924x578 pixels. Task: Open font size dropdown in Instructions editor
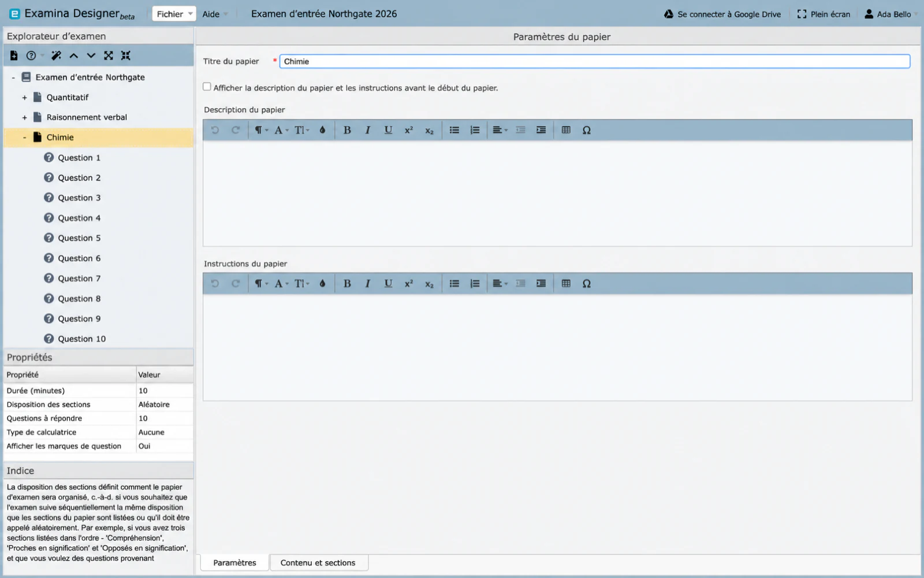tap(302, 284)
